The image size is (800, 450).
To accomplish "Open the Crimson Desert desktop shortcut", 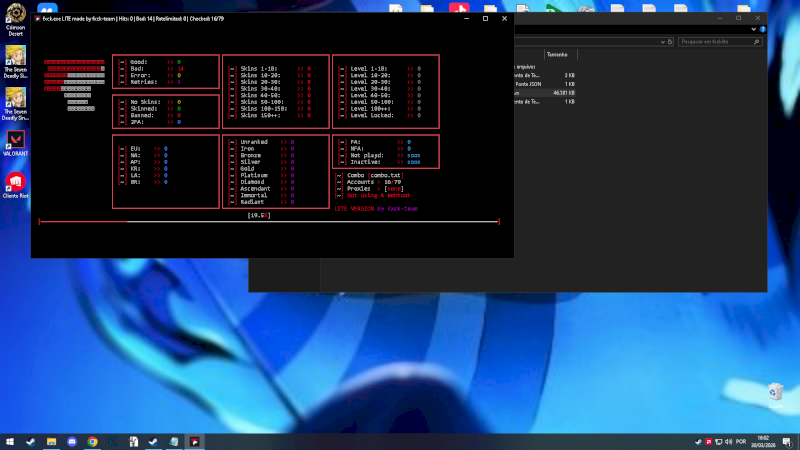I will (x=15, y=14).
